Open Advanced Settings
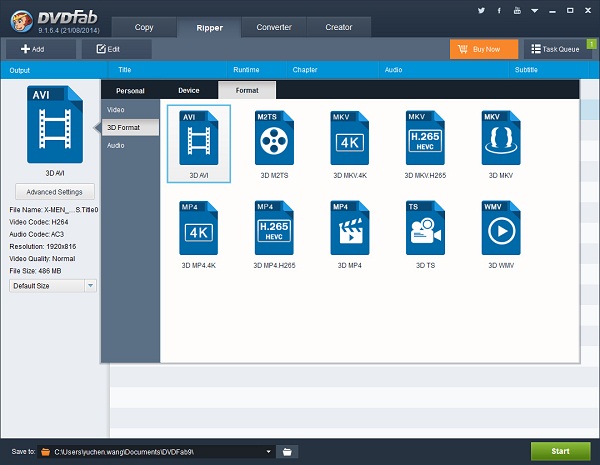The width and height of the screenshot is (600, 465). click(x=55, y=192)
